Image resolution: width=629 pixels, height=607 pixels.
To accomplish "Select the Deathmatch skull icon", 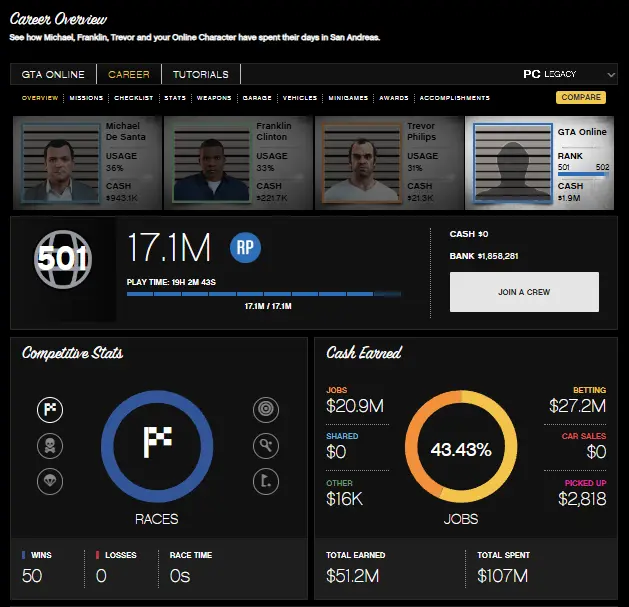I will pyautogui.click(x=50, y=446).
